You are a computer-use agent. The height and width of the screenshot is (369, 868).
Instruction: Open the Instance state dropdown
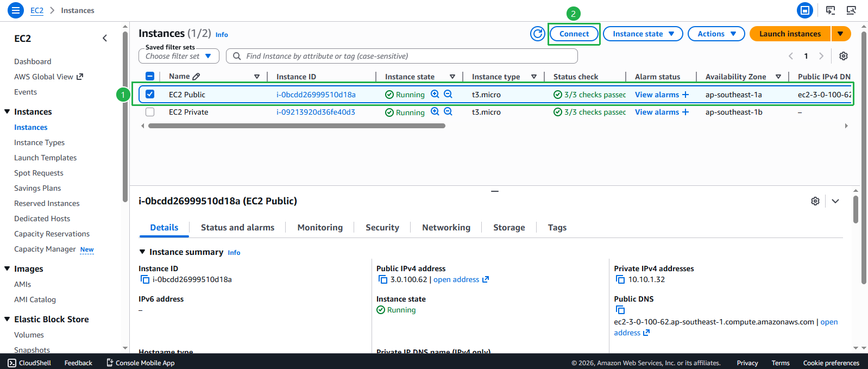click(x=643, y=34)
